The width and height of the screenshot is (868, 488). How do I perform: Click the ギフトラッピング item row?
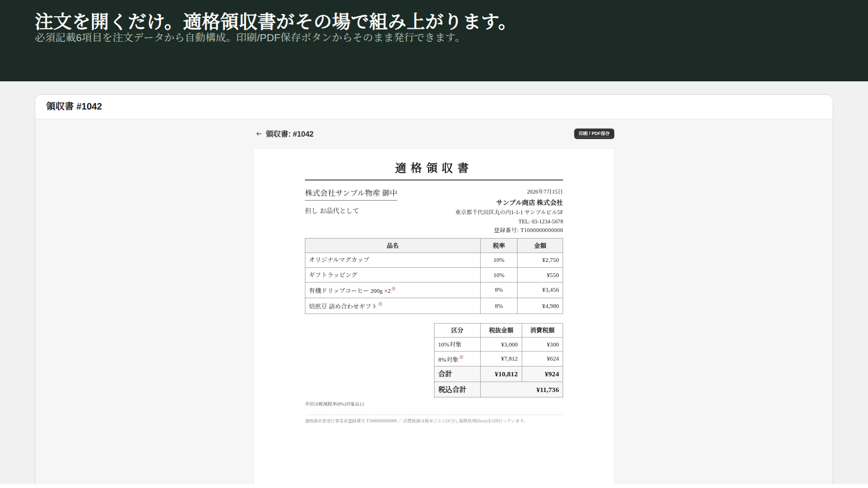(434, 275)
